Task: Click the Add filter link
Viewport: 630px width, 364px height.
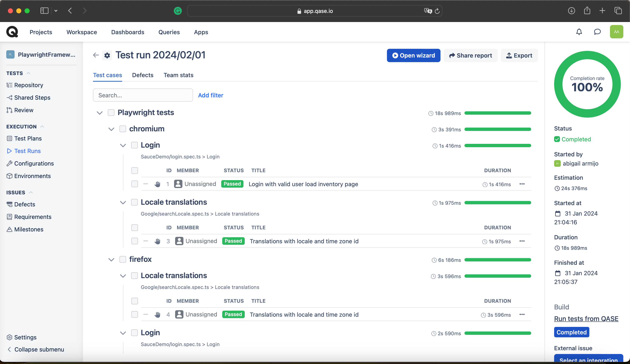Action: point(211,95)
